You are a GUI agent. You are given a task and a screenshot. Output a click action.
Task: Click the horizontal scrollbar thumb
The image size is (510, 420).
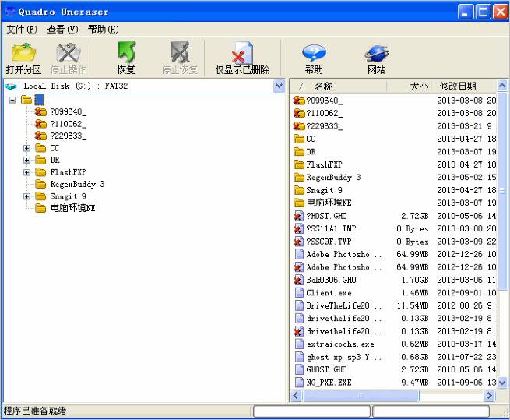pyautogui.click(x=361, y=396)
